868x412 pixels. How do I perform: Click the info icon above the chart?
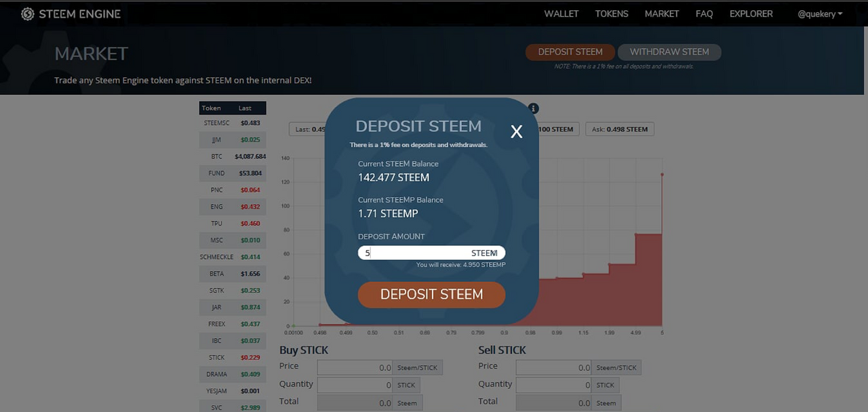(x=534, y=108)
